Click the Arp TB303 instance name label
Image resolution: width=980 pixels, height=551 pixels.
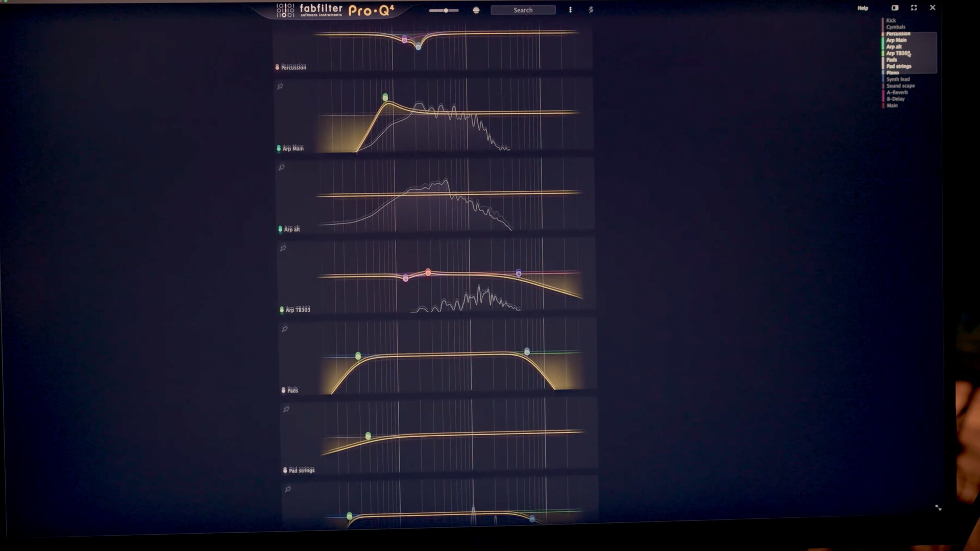pyautogui.click(x=298, y=310)
